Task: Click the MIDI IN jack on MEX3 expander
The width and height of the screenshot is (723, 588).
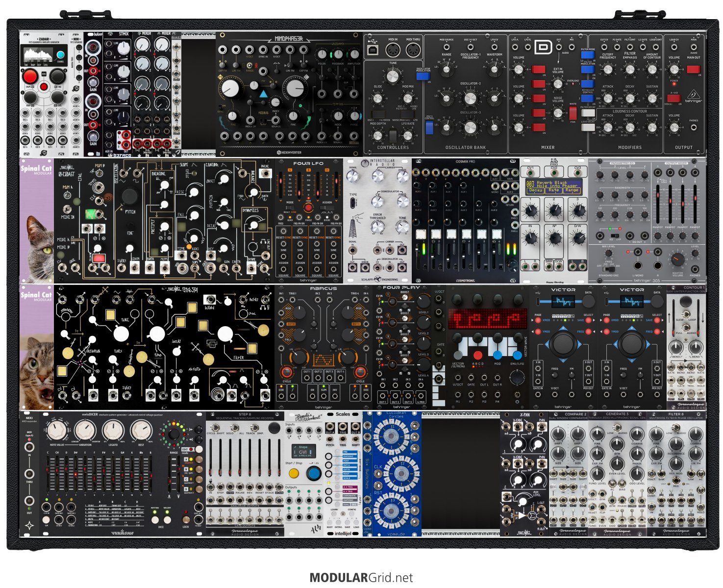Action: (29, 447)
